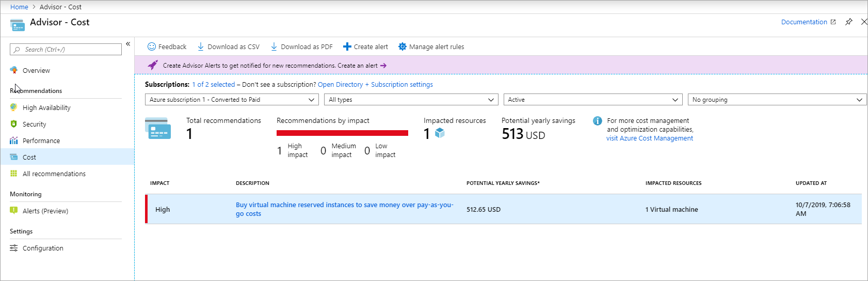Collapse the left navigation sidebar

point(128,44)
